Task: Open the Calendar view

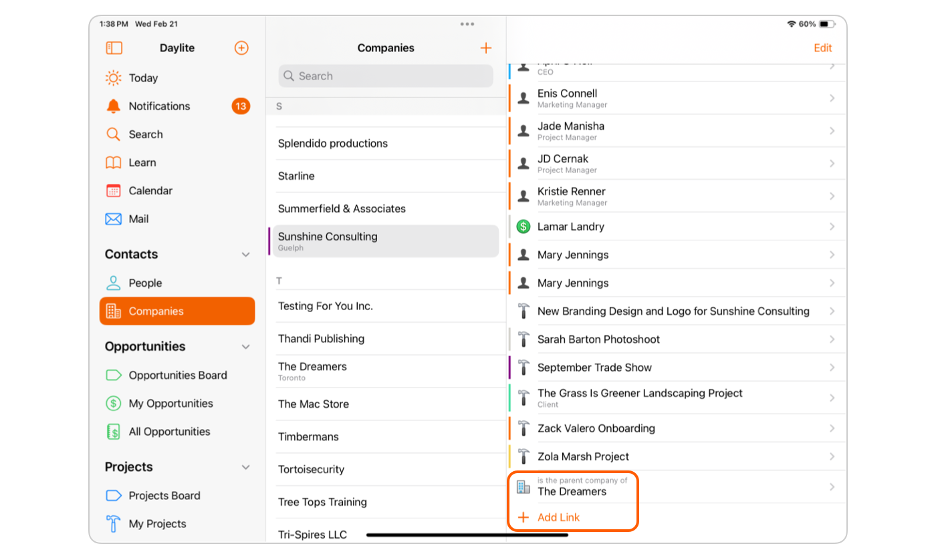Action: (150, 191)
